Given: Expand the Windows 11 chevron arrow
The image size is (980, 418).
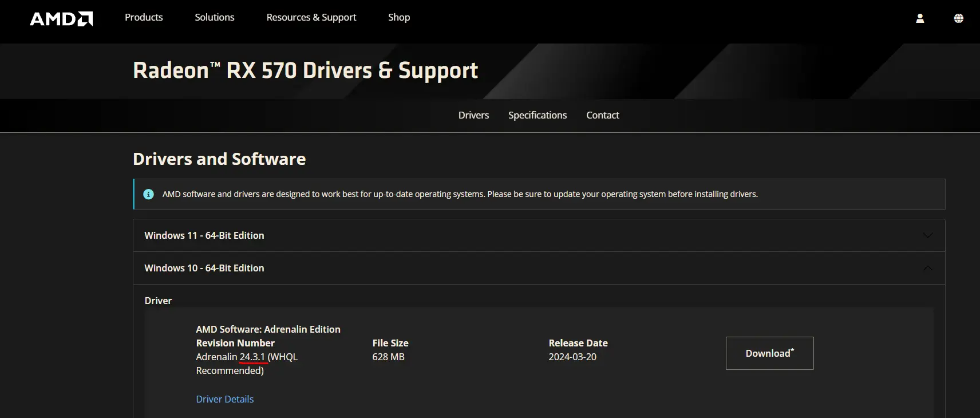Looking at the screenshot, I should (x=928, y=235).
